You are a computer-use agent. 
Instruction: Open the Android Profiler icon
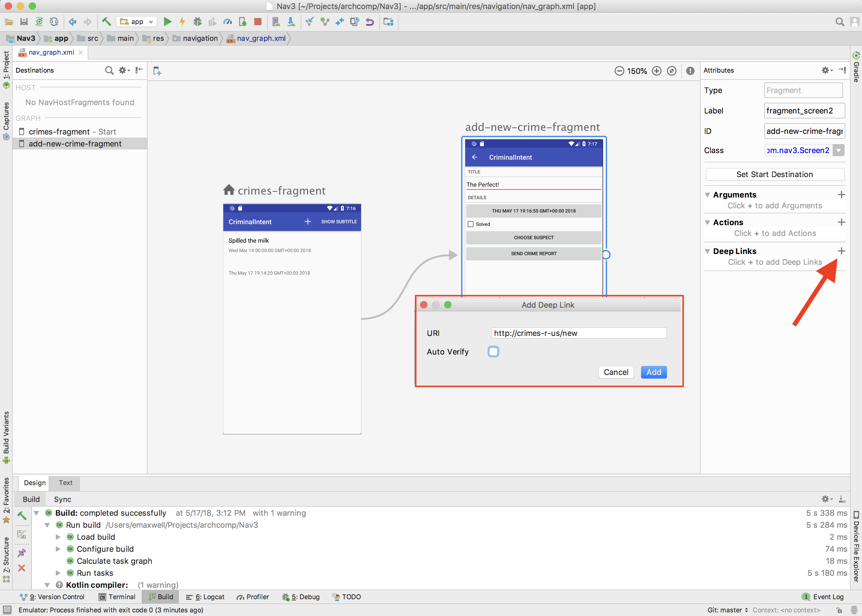click(228, 22)
